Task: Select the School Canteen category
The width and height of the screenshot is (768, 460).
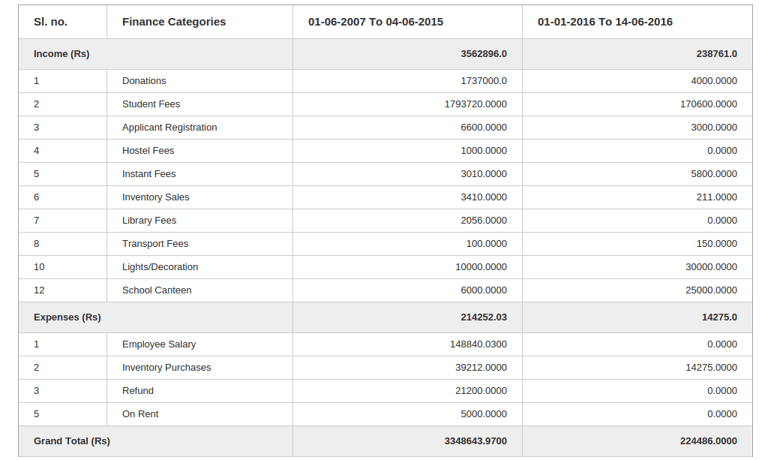Action: coord(157,290)
